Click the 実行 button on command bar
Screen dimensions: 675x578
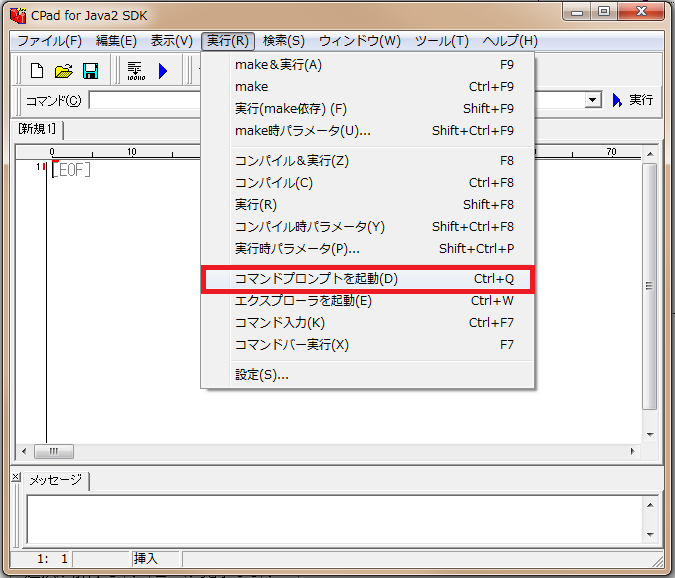[633, 100]
